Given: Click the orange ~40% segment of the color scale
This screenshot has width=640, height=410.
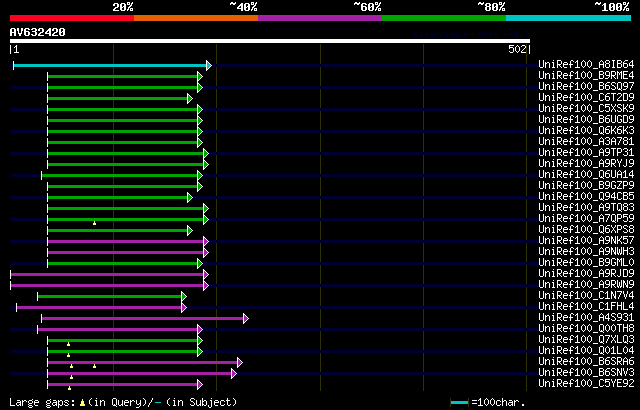Looking at the screenshot, I should [x=196, y=18].
